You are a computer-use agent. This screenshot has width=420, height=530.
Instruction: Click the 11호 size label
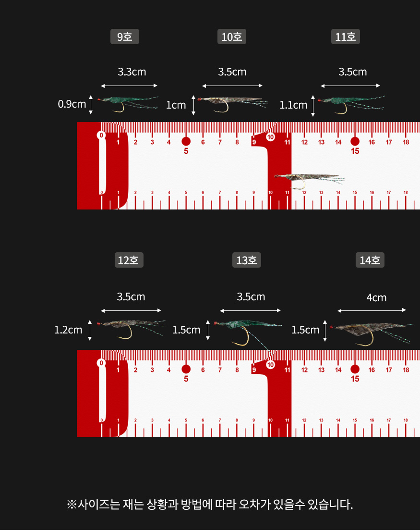[345, 37]
